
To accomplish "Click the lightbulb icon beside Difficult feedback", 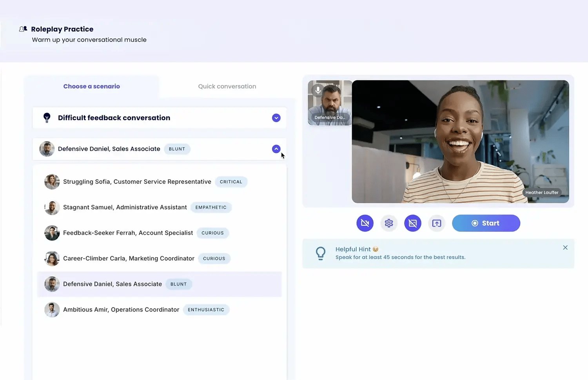I will tap(47, 118).
